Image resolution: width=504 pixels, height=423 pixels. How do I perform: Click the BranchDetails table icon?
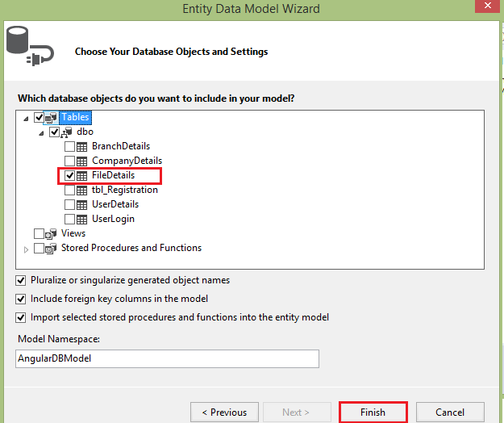[x=81, y=147]
